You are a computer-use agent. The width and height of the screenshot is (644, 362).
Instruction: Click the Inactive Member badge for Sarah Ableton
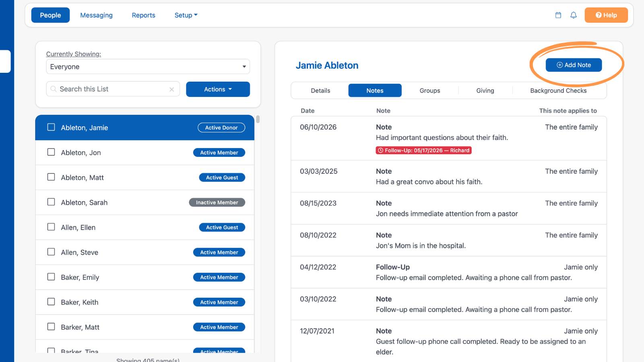(217, 202)
